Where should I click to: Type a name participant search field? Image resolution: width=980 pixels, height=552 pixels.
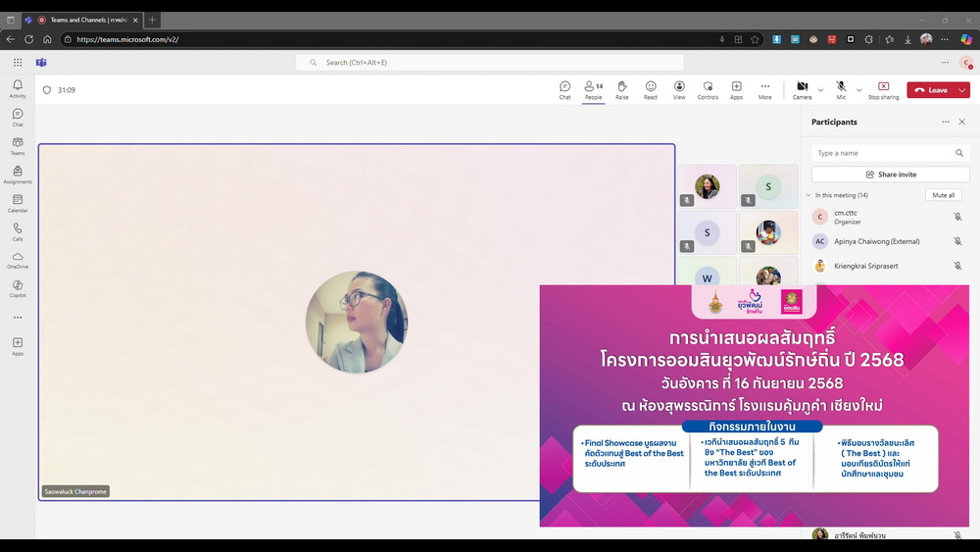tap(890, 153)
